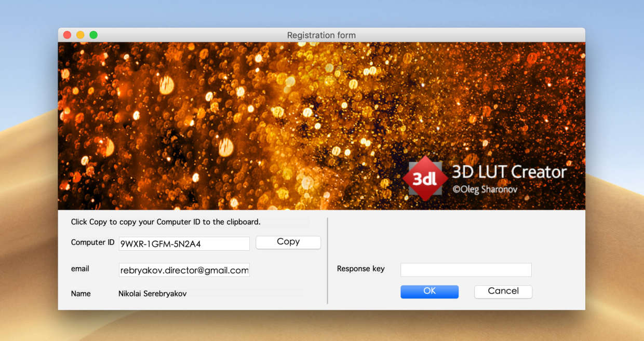Close the Registration form window
The width and height of the screenshot is (644, 341).
pyautogui.click(x=67, y=35)
